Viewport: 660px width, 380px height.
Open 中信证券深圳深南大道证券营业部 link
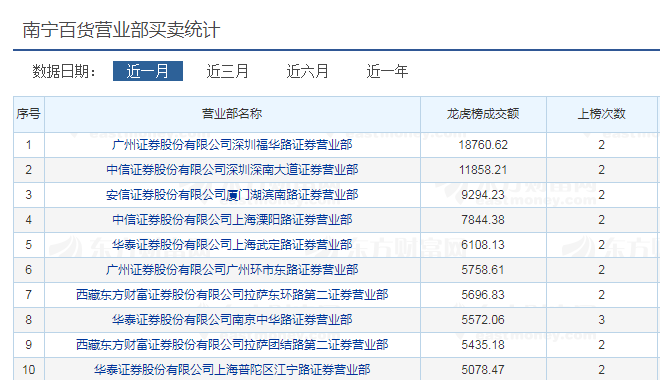point(232,170)
